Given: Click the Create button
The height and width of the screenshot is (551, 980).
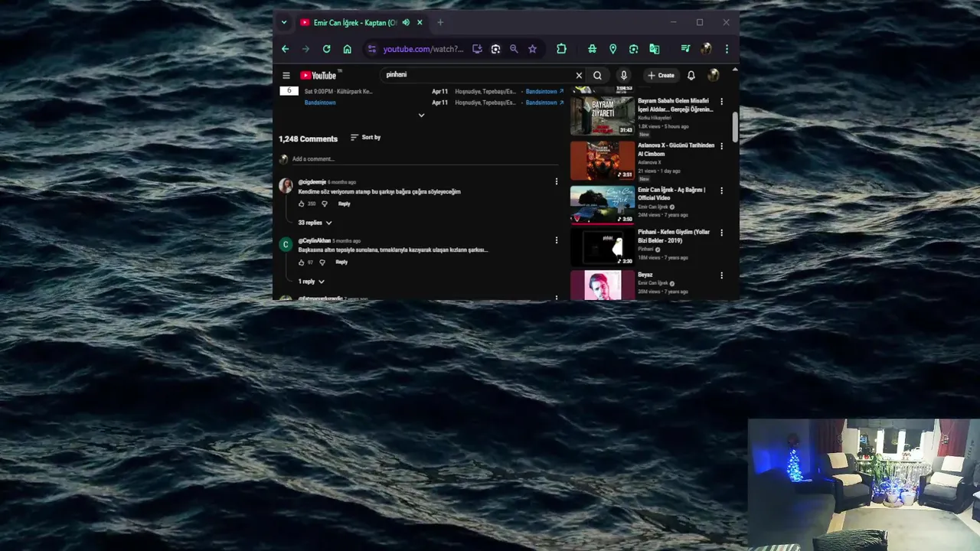Looking at the screenshot, I should click(x=661, y=75).
